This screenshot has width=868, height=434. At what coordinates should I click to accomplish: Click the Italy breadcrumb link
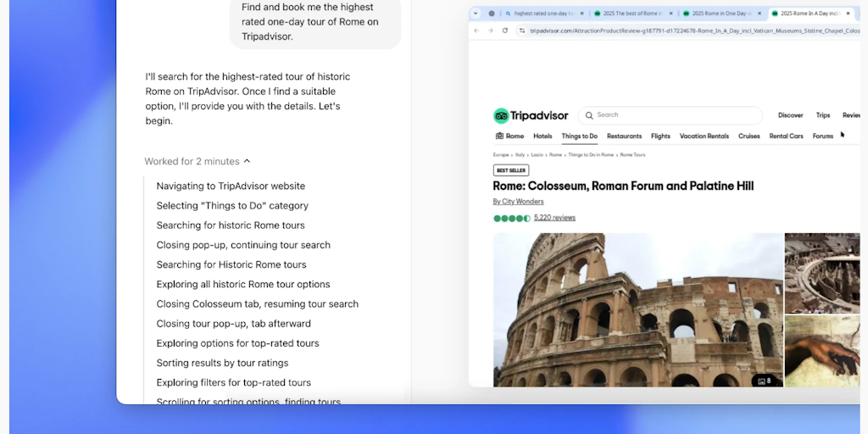[x=520, y=155]
